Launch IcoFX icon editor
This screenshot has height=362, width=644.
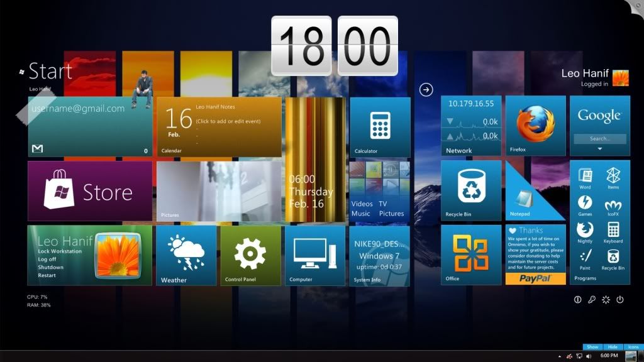tap(613, 206)
